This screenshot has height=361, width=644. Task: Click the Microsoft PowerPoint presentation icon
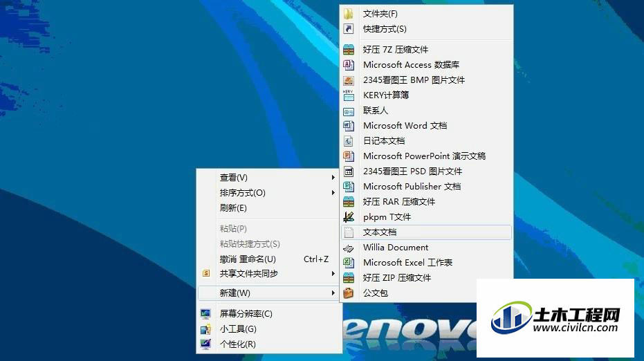[349, 156]
